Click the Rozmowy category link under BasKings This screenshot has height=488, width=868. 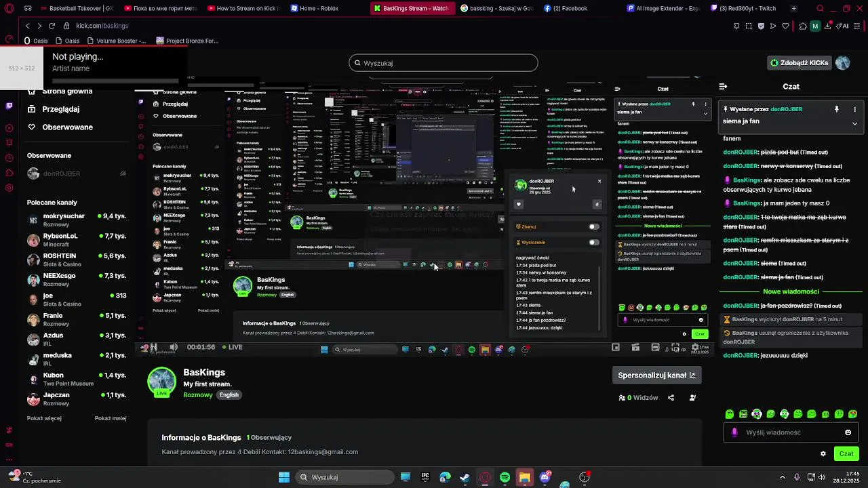tap(198, 394)
